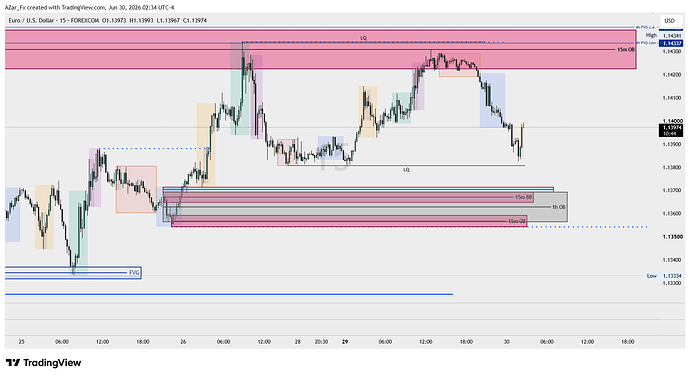Select the lower LQ liquidity label
This screenshot has height=376, width=690.
pos(407,170)
